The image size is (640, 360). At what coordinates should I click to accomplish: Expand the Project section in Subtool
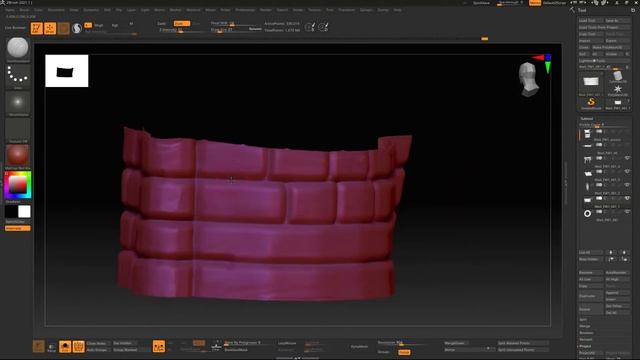585,346
